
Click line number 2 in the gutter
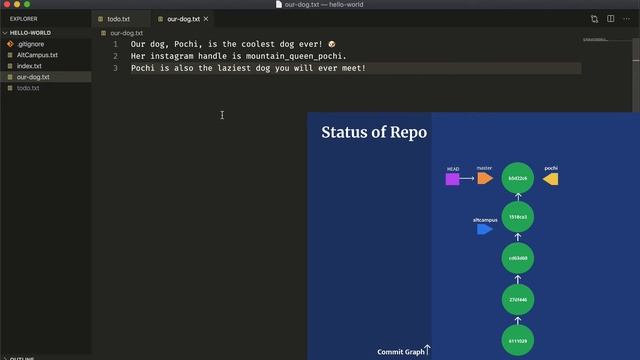pos(116,56)
